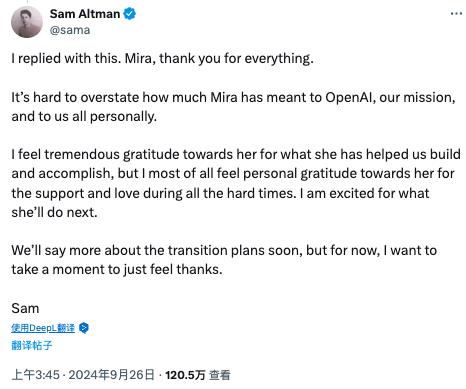Open the @sama handle link

pos(70,30)
